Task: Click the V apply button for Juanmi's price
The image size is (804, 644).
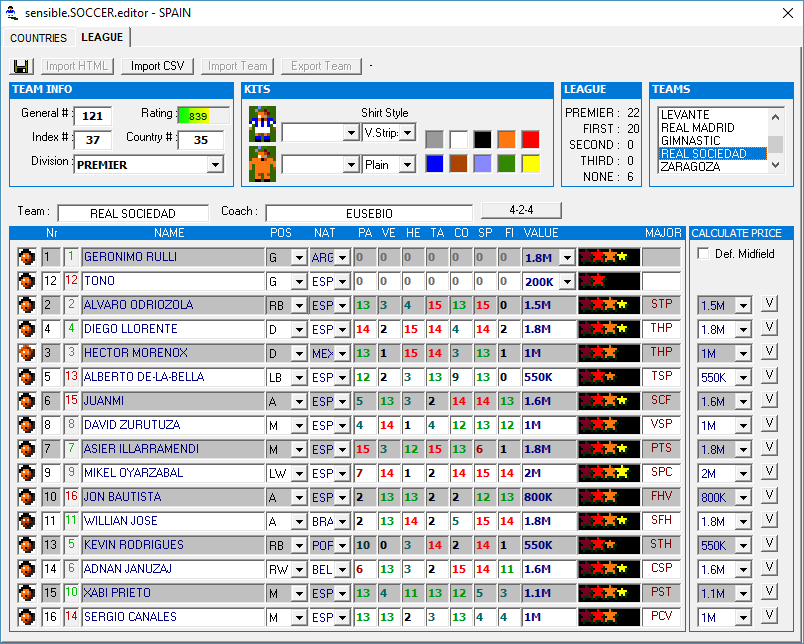Action: tap(769, 400)
